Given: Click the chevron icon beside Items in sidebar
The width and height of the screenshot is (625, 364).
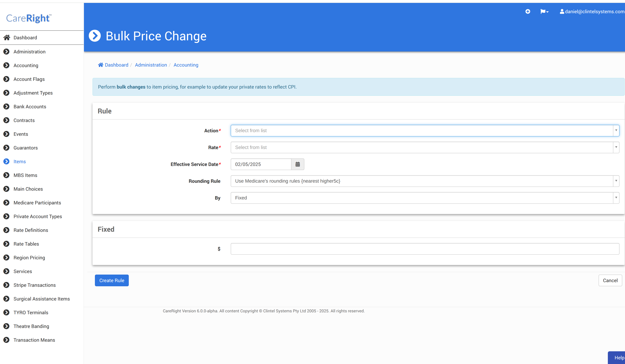Looking at the screenshot, I should click(x=7, y=161).
